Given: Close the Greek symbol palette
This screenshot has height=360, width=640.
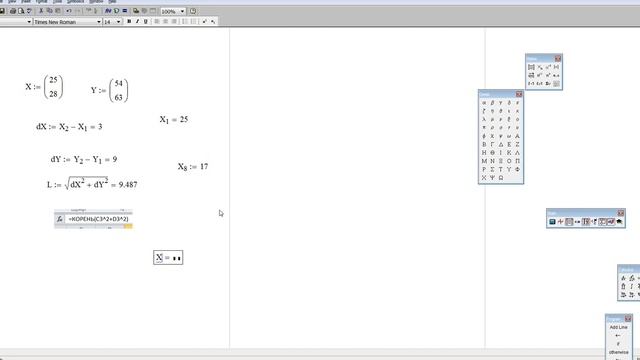Looking at the screenshot, I should (x=519, y=94).
